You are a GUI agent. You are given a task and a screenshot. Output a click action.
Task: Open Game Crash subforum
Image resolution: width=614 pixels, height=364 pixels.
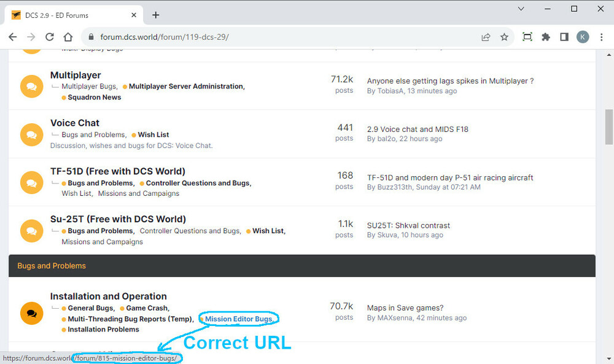coord(147,308)
